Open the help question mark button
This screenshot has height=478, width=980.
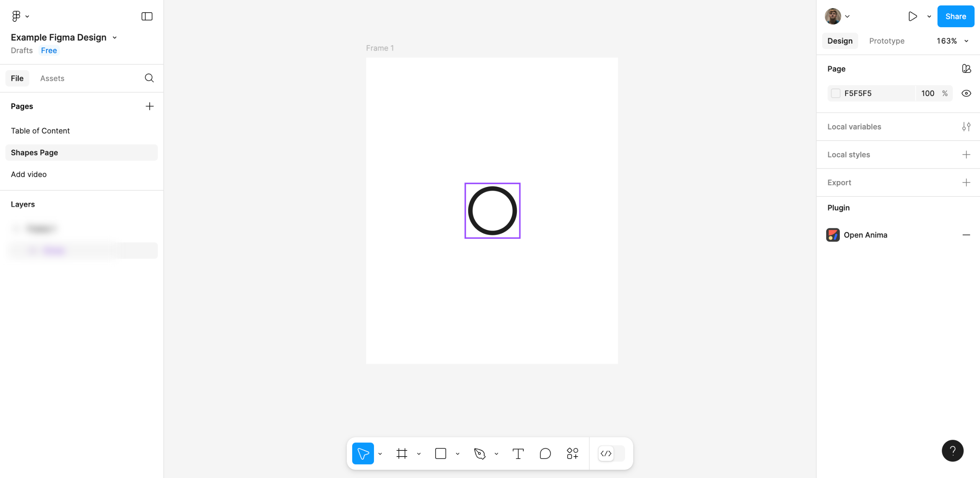[x=953, y=451]
